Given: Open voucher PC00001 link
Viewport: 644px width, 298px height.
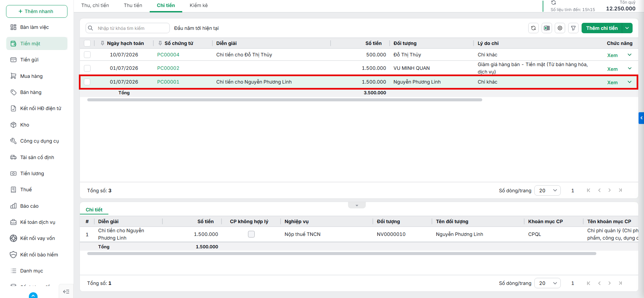Looking at the screenshot, I should (x=168, y=82).
